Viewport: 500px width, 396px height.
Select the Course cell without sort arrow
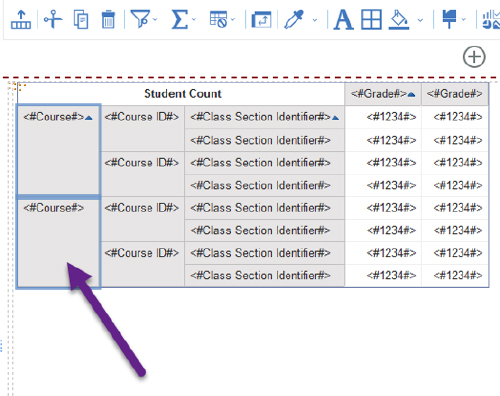tap(58, 243)
